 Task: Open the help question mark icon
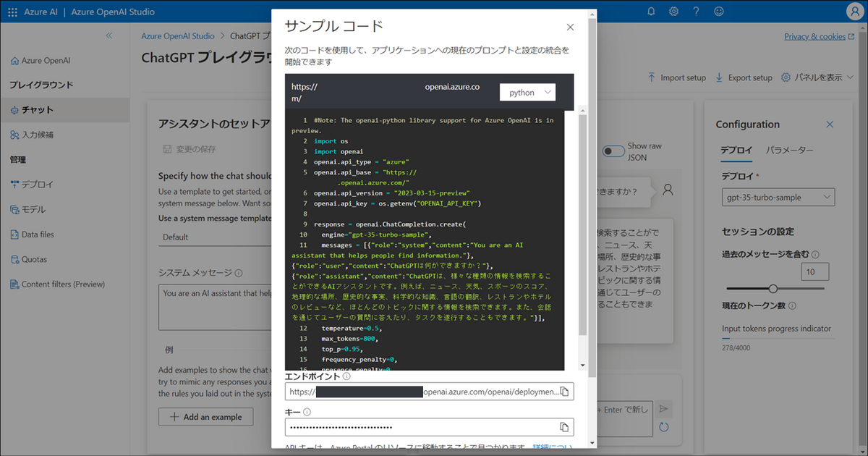click(696, 12)
